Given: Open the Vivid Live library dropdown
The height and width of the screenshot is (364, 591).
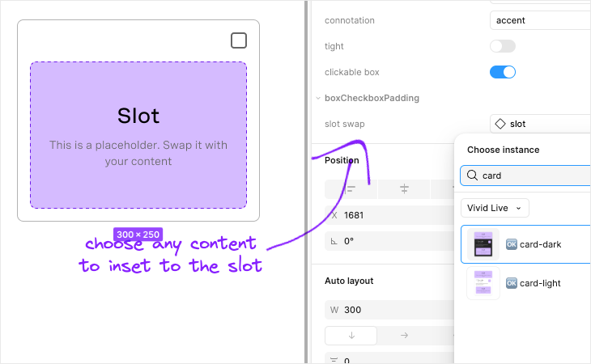Looking at the screenshot, I should pos(495,208).
